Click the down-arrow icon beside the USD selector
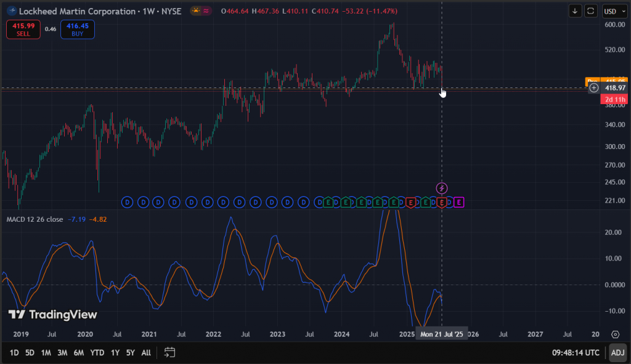The image size is (631, 364). (x=575, y=11)
